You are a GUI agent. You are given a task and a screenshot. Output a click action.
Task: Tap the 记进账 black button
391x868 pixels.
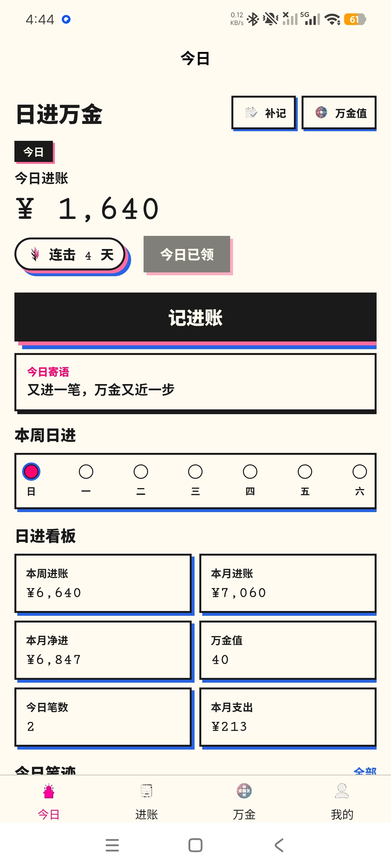pyautogui.click(x=195, y=317)
